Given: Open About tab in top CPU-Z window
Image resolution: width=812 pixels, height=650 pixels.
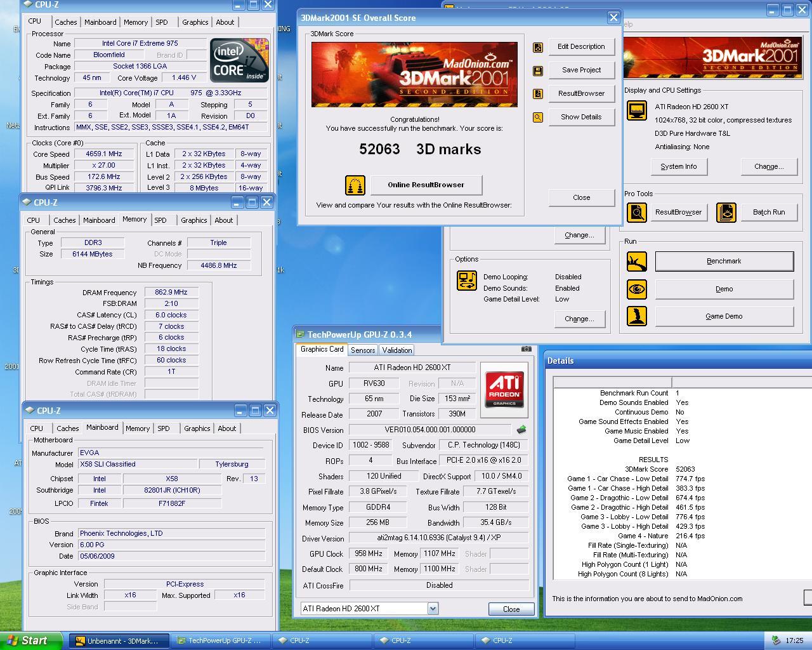Looking at the screenshot, I should coord(225,22).
